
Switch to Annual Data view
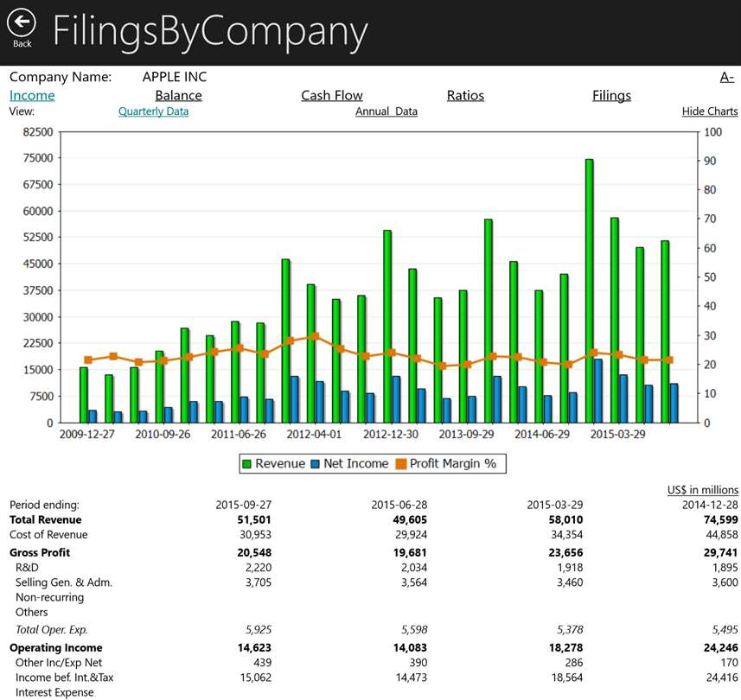(x=386, y=111)
